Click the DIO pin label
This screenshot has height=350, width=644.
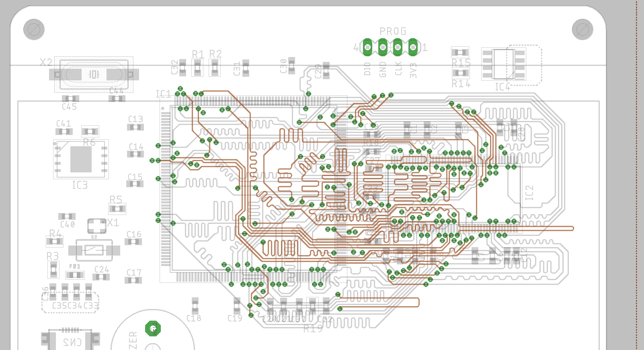coord(367,69)
